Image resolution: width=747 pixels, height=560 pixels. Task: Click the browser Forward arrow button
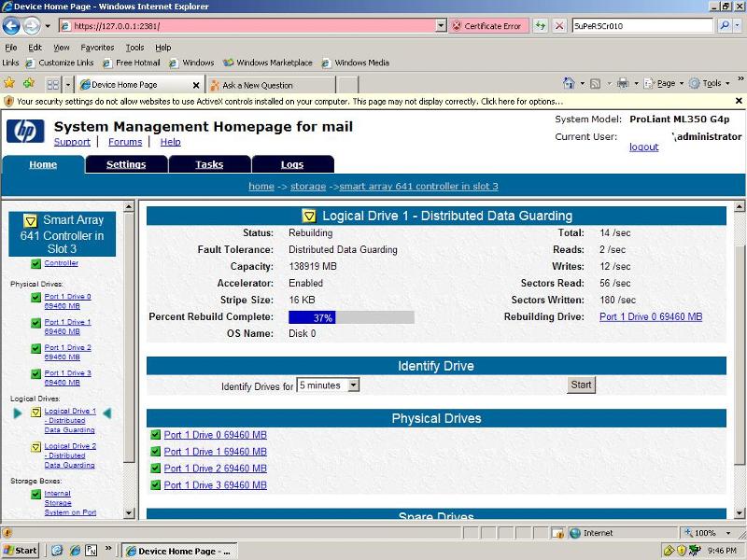click(32, 26)
